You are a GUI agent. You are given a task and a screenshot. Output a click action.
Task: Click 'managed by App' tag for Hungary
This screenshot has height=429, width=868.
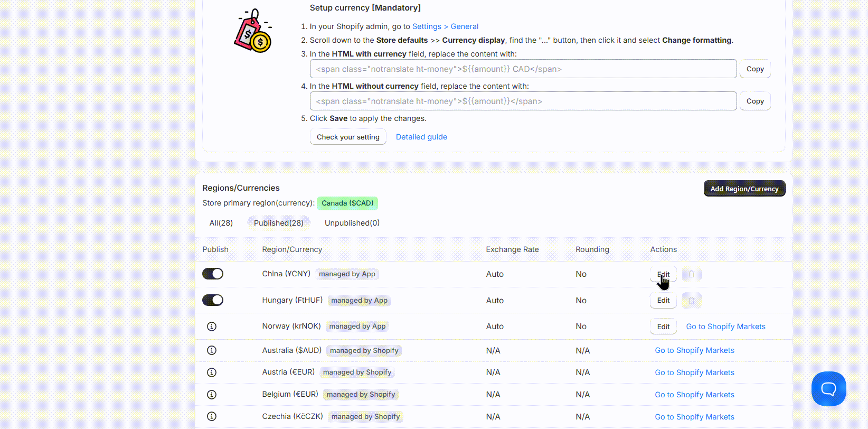point(360,300)
